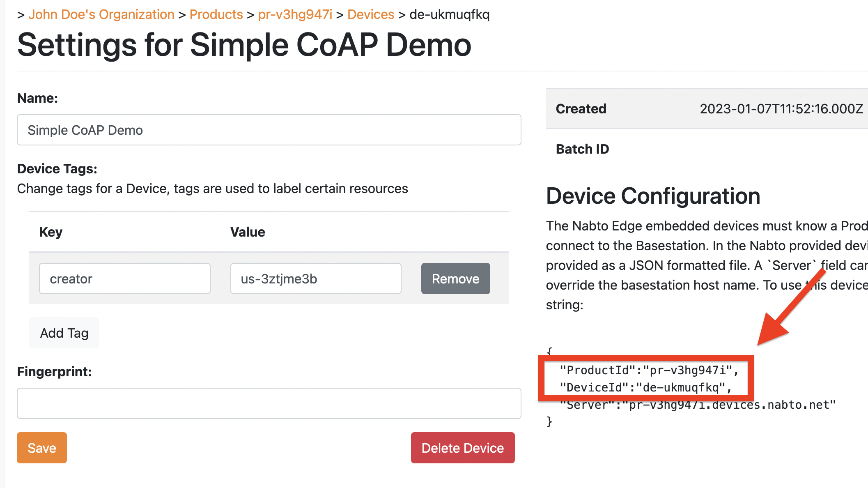Navigate to Devices breadcrumb link
Image resolution: width=868 pixels, height=488 pixels.
click(370, 14)
